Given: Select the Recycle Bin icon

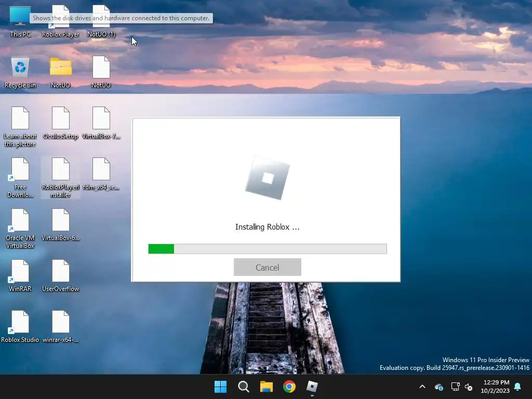Looking at the screenshot, I should click(20, 73).
